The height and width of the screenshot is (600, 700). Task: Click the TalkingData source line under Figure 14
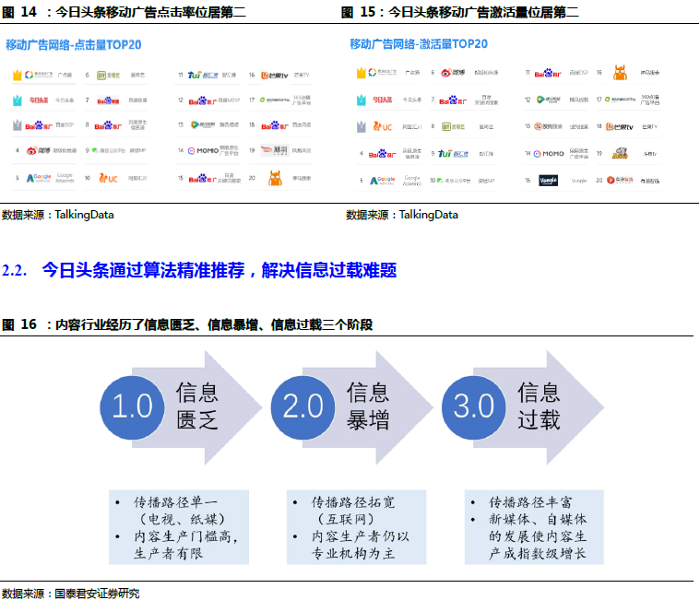pyautogui.click(x=57, y=215)
